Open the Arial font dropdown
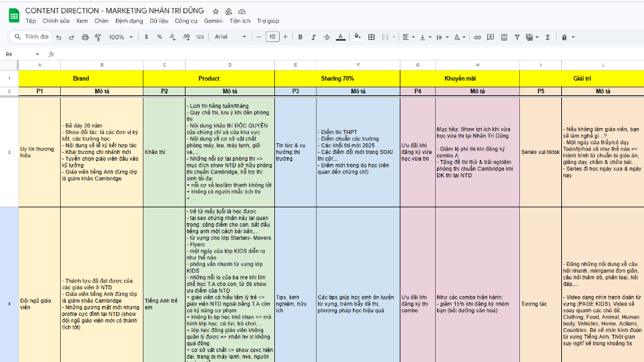 [230, 37]
